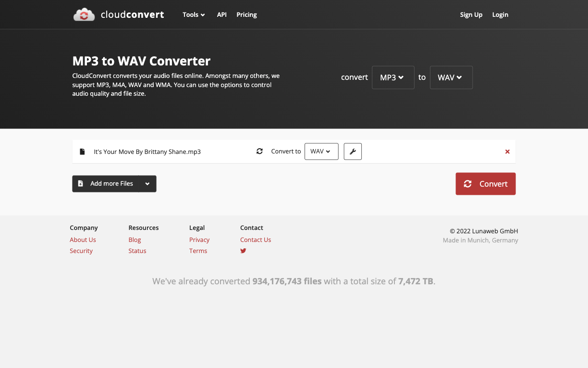
Task: Open the Tools dropdown menu
Action: pyautogui.click(x=194, y=14)
